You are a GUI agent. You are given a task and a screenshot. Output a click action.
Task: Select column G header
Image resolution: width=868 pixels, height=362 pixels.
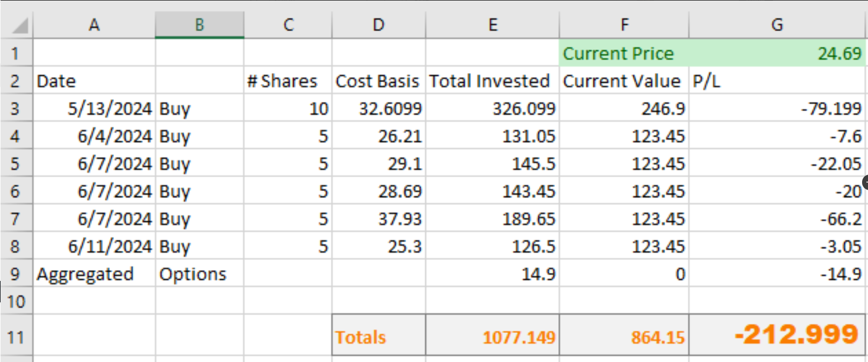coord(777,25)
